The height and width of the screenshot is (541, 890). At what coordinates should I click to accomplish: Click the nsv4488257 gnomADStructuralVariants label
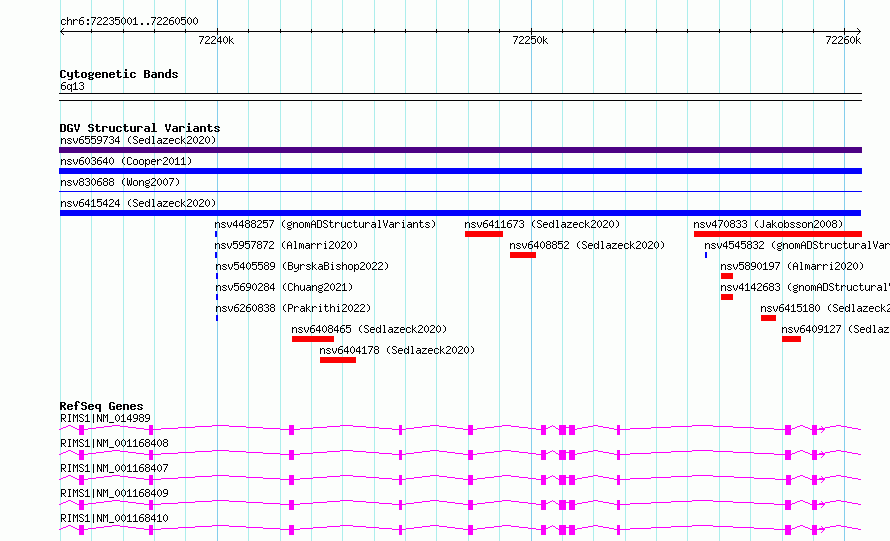point(325,224)
